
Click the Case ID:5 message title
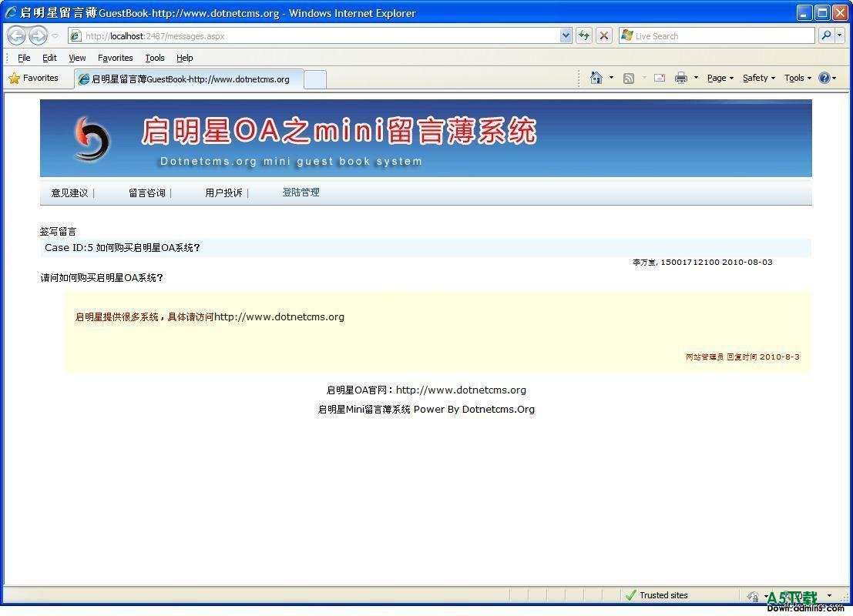pyautogui.click(x=123, y=248)
